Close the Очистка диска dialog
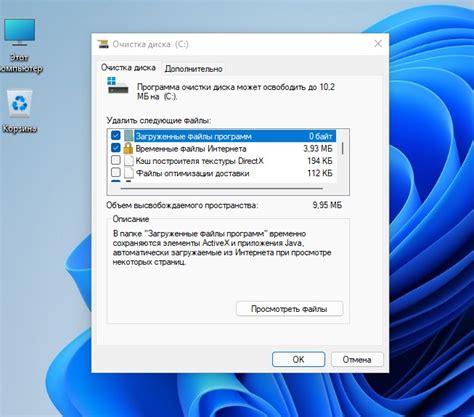474x417 pixels. click(x=378, y=44)
